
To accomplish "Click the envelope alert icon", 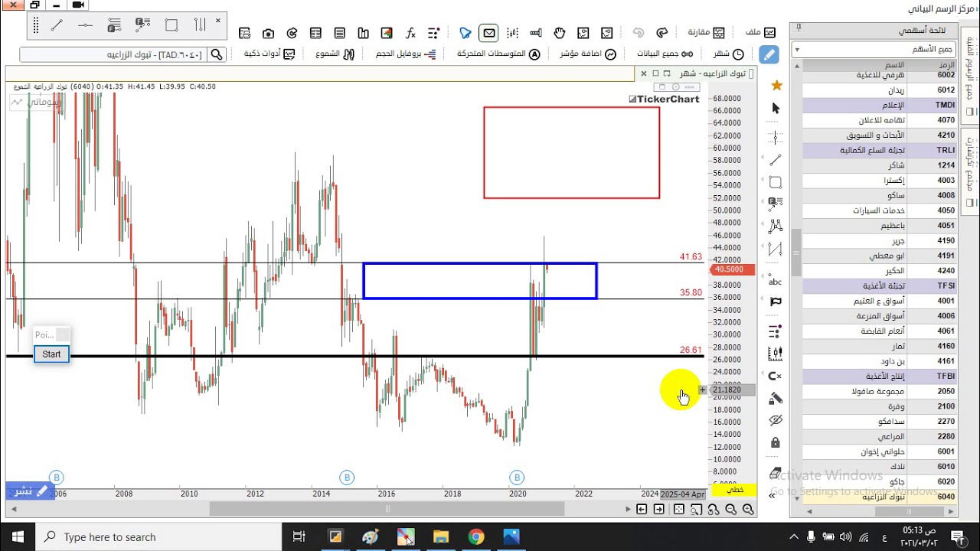I will (x=488, y=33).
